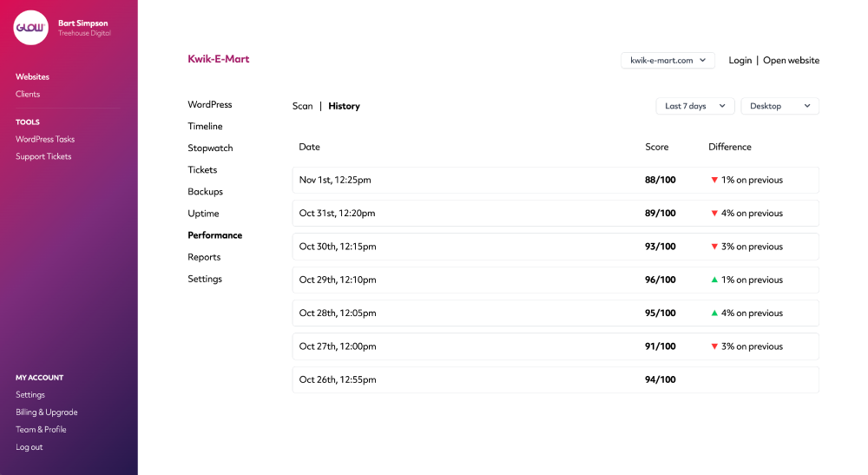Image resolution: width=868 pixels, height=475 pixels.
Task: Open the Desktop device dropdown
Action: coord(780,106)
